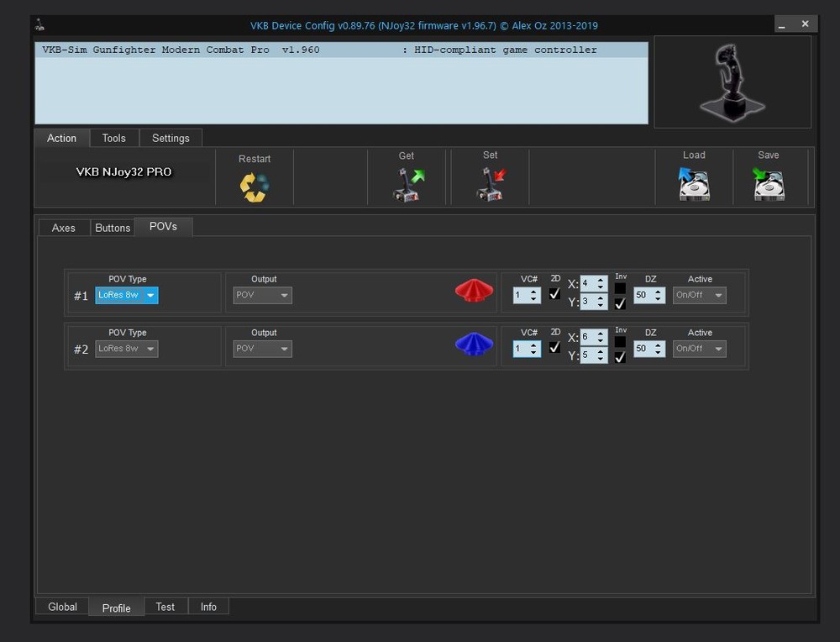The image size is (840, 642).
Task: Open Active dropdown for POV #1
Action: coord(700,295)
